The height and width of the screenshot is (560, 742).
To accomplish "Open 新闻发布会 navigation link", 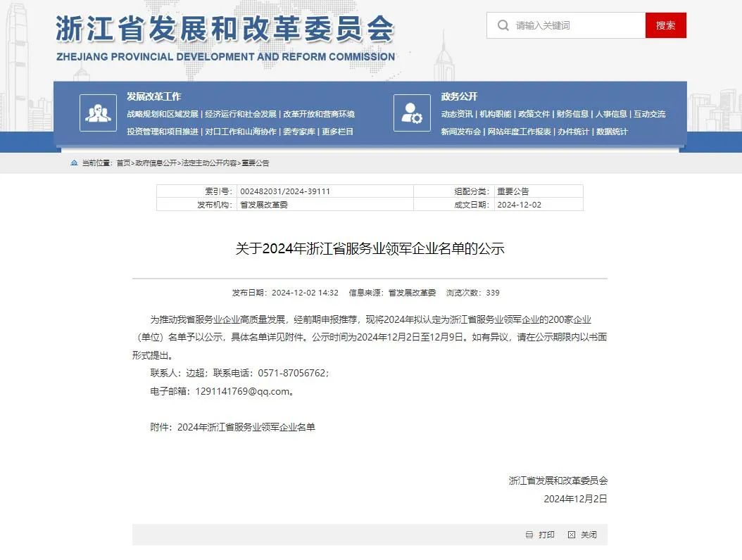I will point(461,132).
